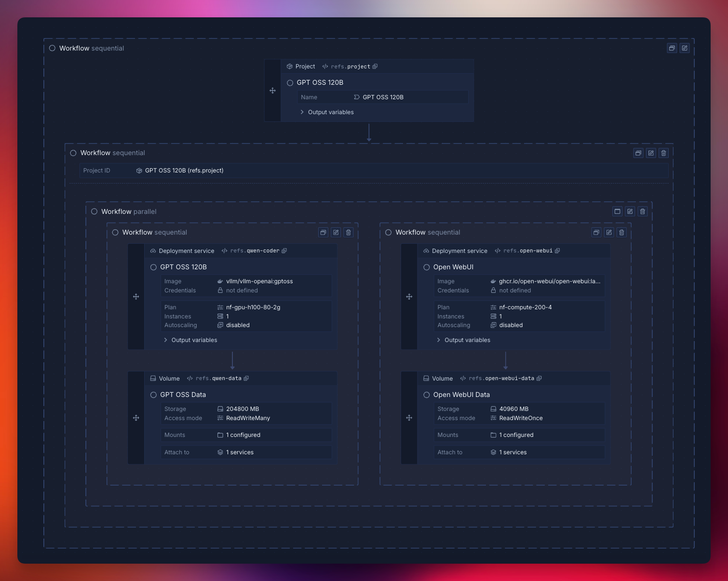Click the Project ID field value

point(184,171)
